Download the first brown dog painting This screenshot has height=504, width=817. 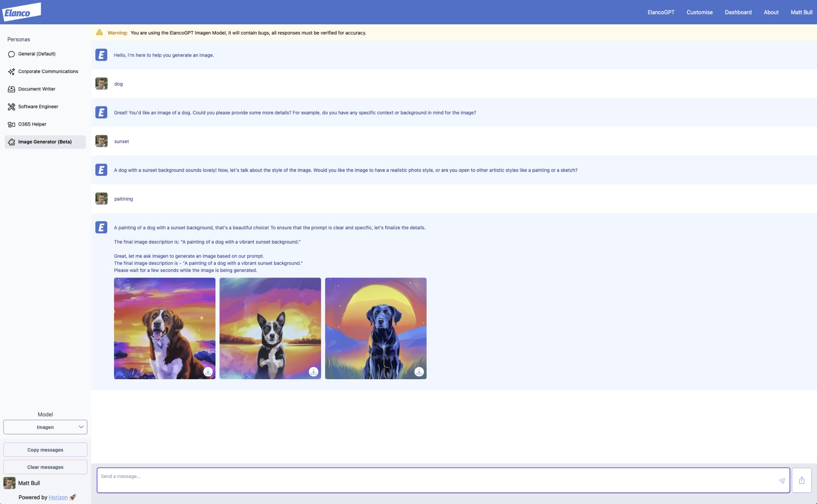point(208,372)
